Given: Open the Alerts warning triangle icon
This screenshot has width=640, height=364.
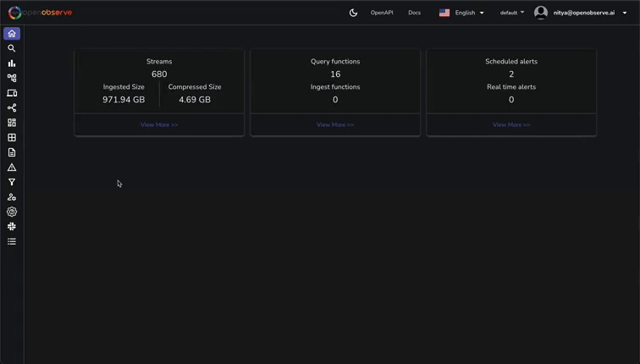Looking at the screenshot, I should coord(12,168).
